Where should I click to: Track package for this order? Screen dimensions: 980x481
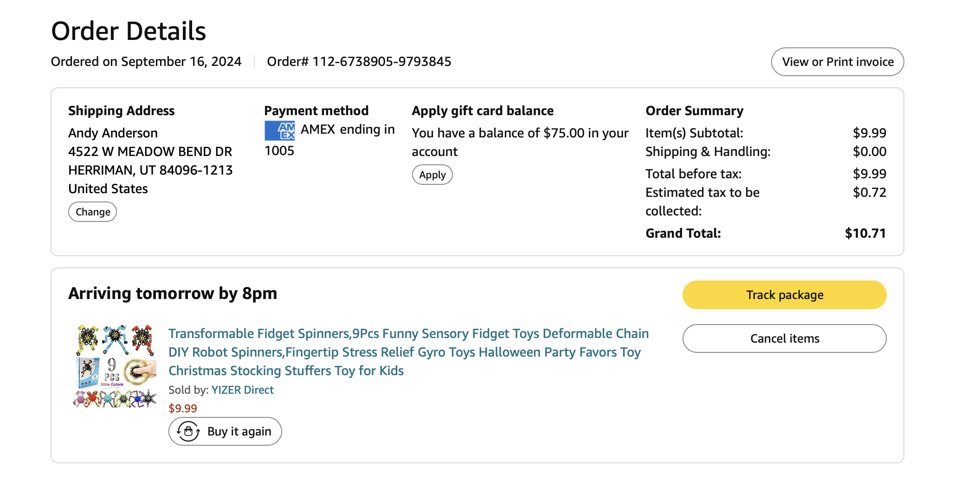pyautogui.click(x=784, y=295)
